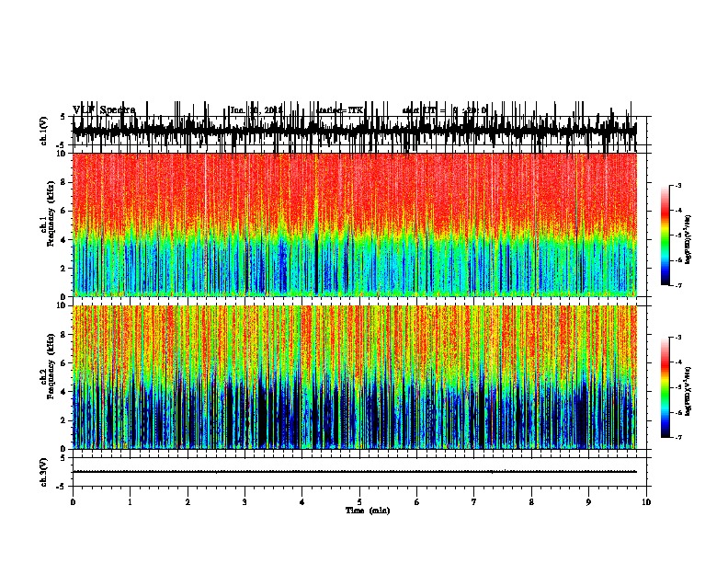Click the '-7' label on ch.1 colorbar
Screen dimensions: 728x563
[x=677, y=285]
